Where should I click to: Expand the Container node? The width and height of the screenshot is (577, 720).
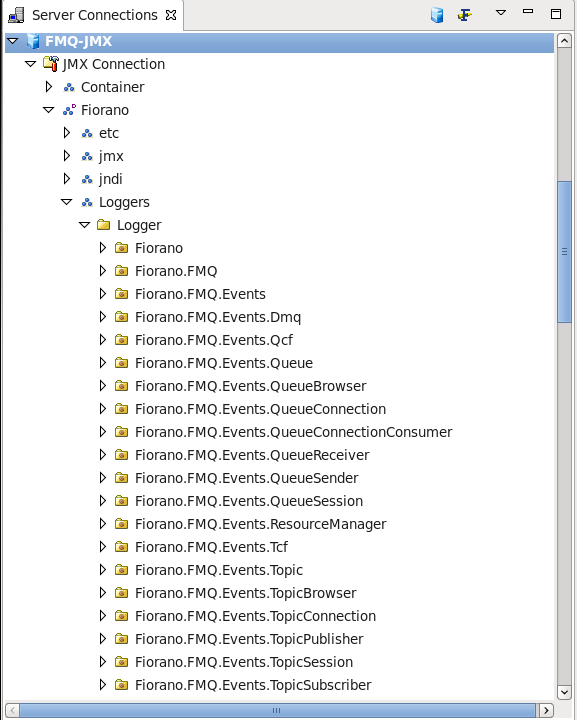(49, 87)
